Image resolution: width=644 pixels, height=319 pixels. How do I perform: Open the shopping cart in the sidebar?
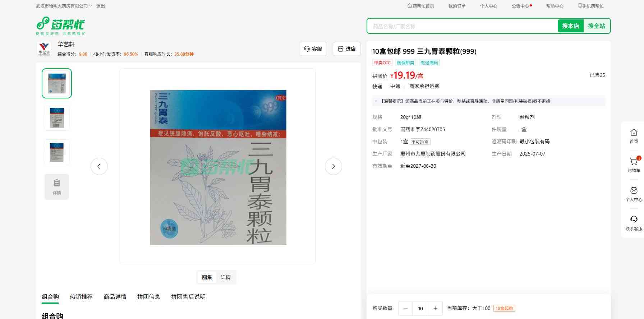[634, 164]
